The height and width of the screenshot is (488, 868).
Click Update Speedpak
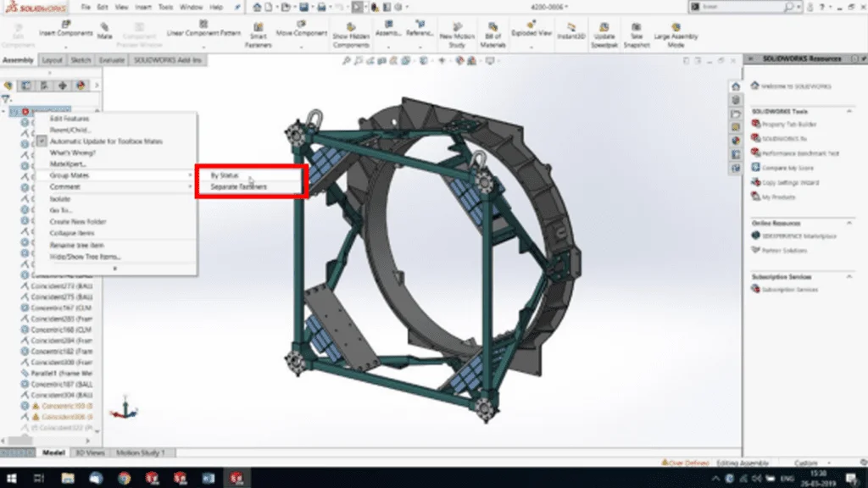point(604,36)
